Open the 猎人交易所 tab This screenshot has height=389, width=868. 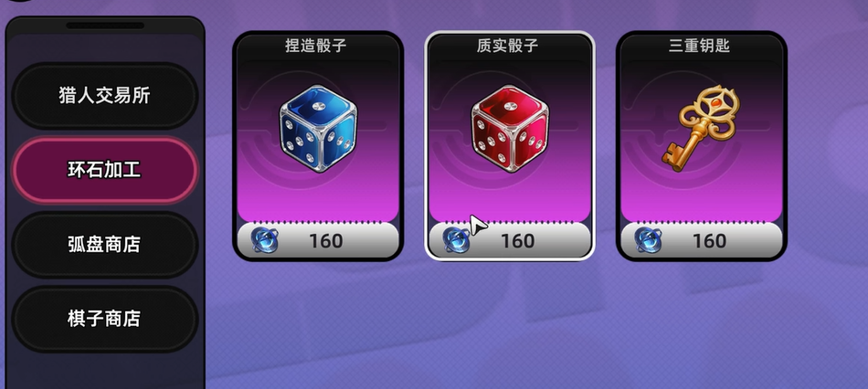pyautogui.click(x=105, y=96)
